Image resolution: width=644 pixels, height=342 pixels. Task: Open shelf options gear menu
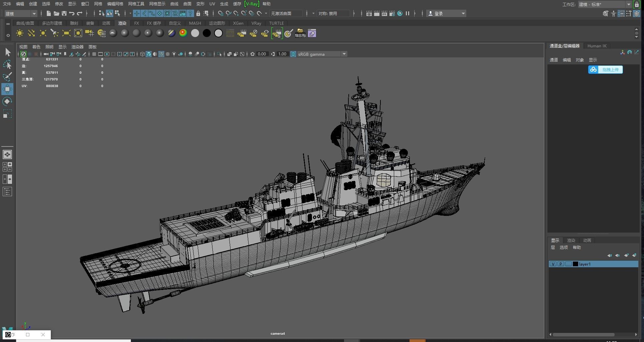click(8, 35)
